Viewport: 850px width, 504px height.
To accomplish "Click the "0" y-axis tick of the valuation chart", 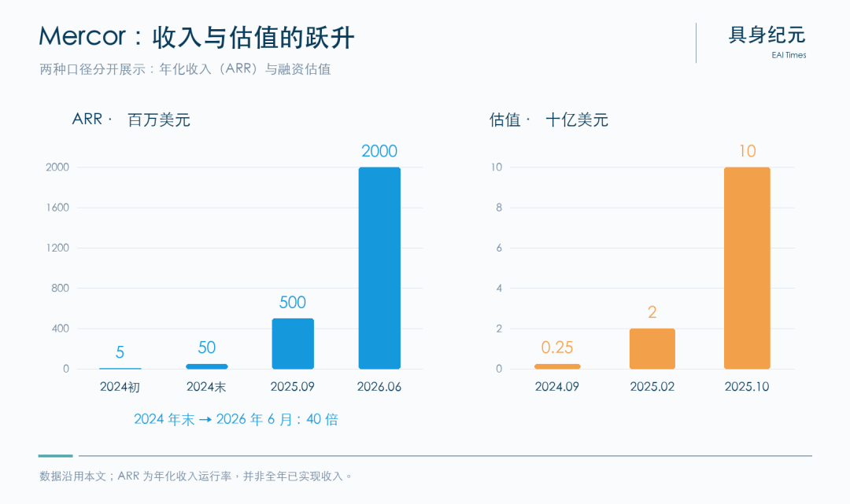I will click(499, 369).
